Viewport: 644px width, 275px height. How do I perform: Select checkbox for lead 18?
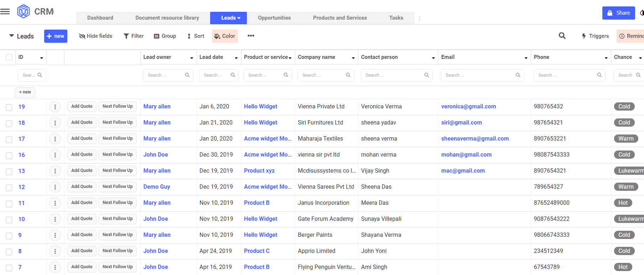pyautogui.click(x=9, y=123)
